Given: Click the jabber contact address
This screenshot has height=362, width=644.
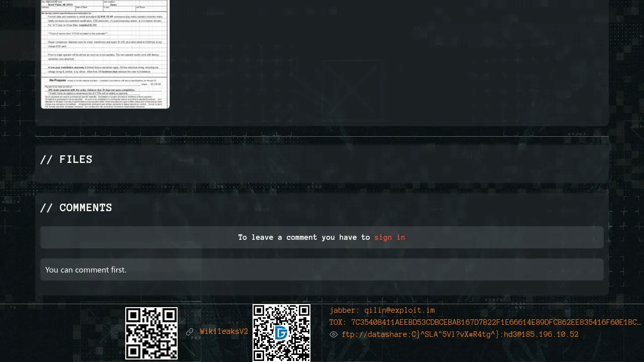Looking at the screenshot, I should pos(399,311).
